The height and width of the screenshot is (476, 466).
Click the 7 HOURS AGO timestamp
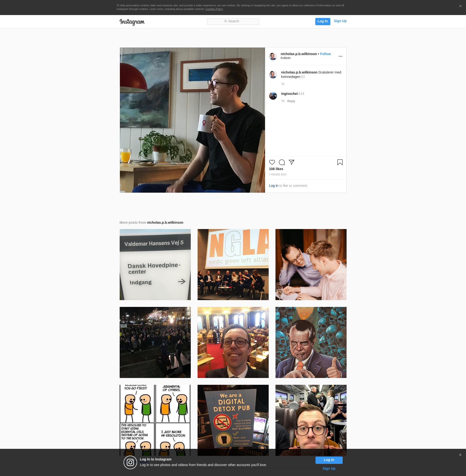coord(278,174)
